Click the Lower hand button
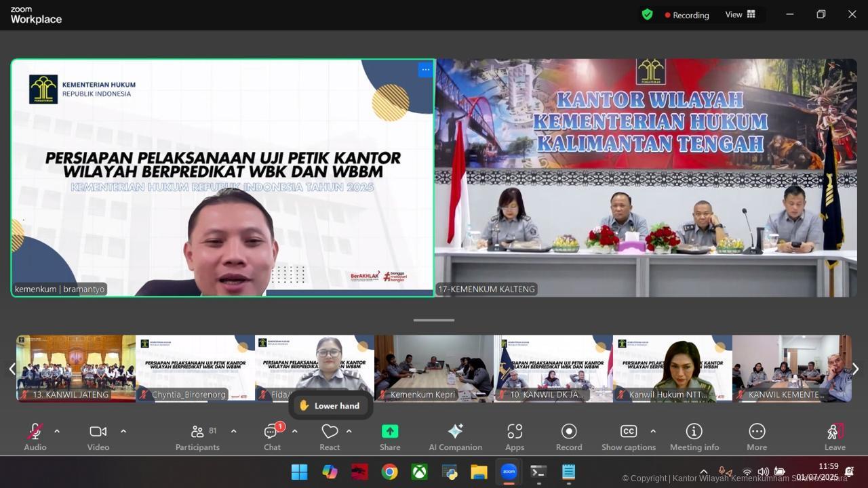 [330, 405]
